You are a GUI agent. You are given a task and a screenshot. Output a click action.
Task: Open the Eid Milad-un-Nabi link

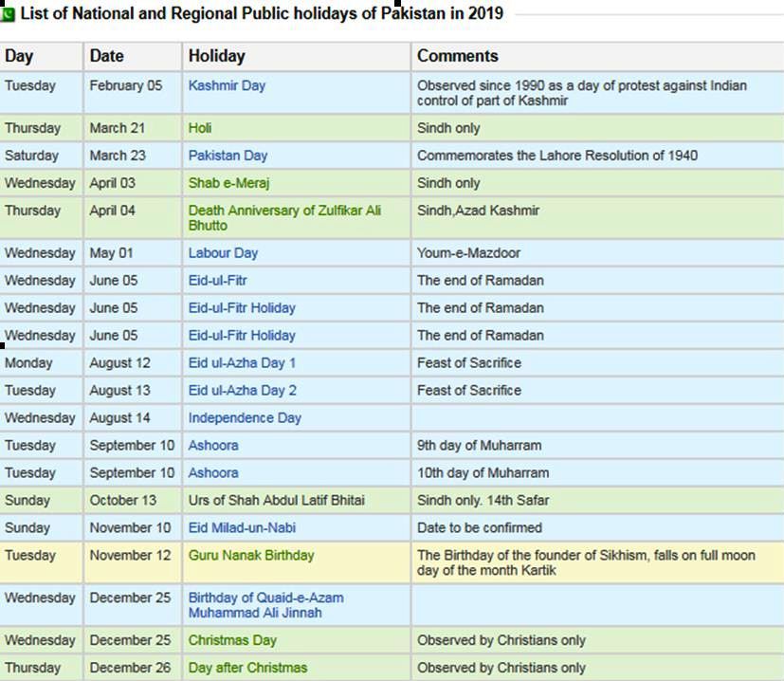242,528
